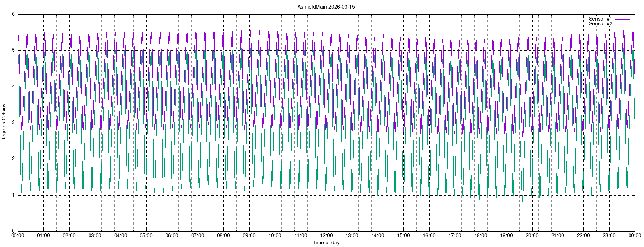
Task: Select the Sensor #2 legend label
Action: (x=600, y=24)
